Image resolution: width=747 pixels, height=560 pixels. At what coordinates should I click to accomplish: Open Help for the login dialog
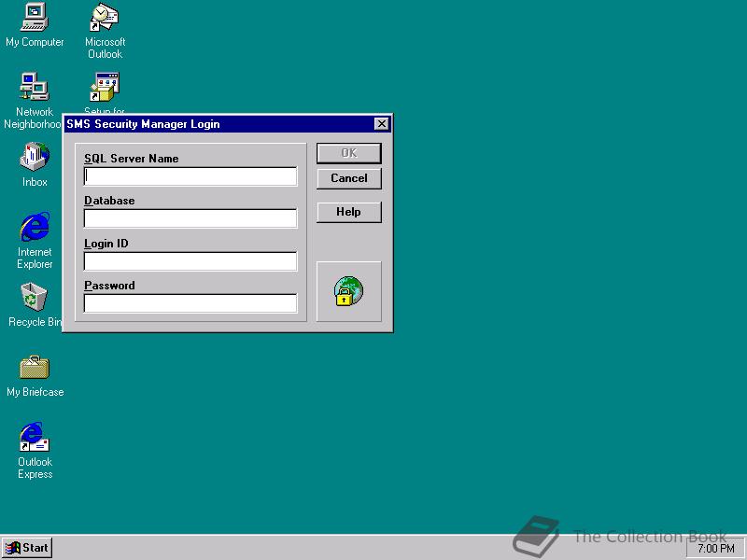click(349, 212)
